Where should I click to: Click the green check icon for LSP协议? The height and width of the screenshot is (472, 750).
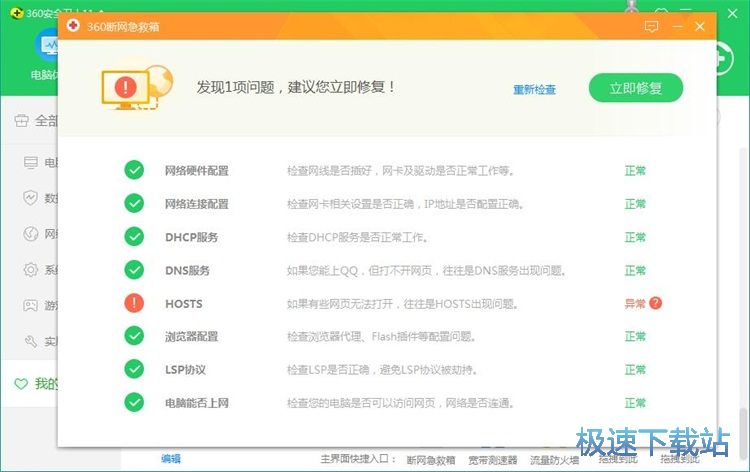[134, 369]
